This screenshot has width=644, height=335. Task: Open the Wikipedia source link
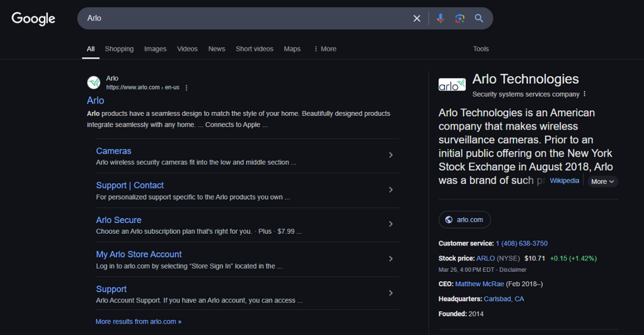pos(564,181)
